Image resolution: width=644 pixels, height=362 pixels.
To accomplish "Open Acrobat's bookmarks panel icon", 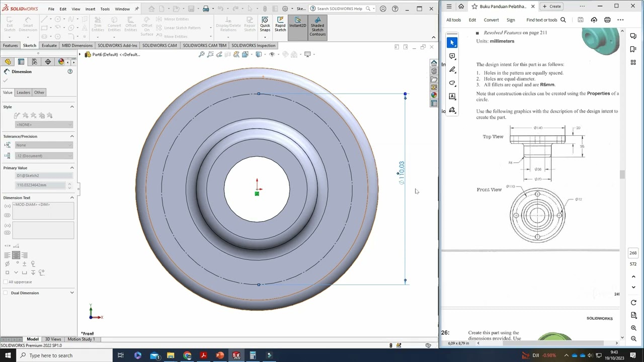I will (633, 49).
